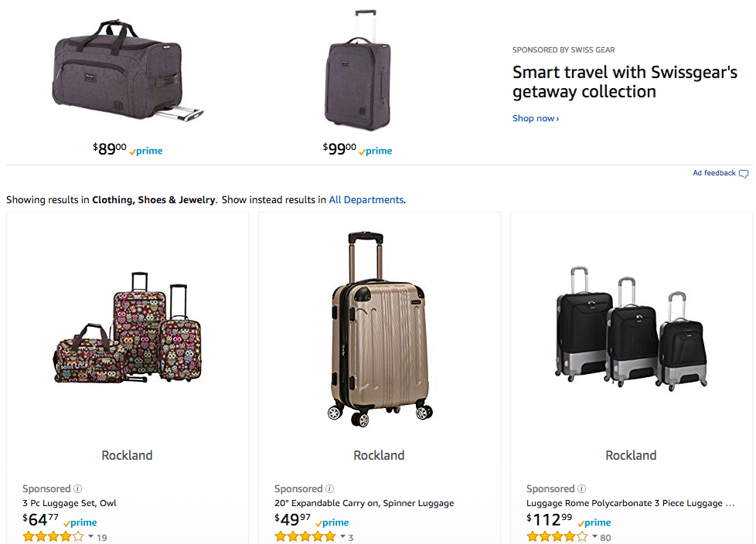The width and height of the screenshot is (756, 544).
Task: Click the Ad feedback speech bubble icon
Action: tap(744, 174)
